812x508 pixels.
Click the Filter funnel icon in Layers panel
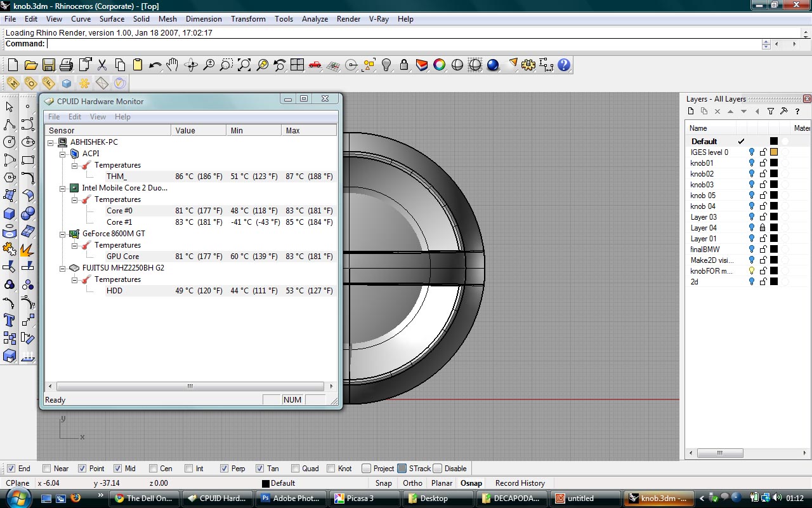coord(771,111)
